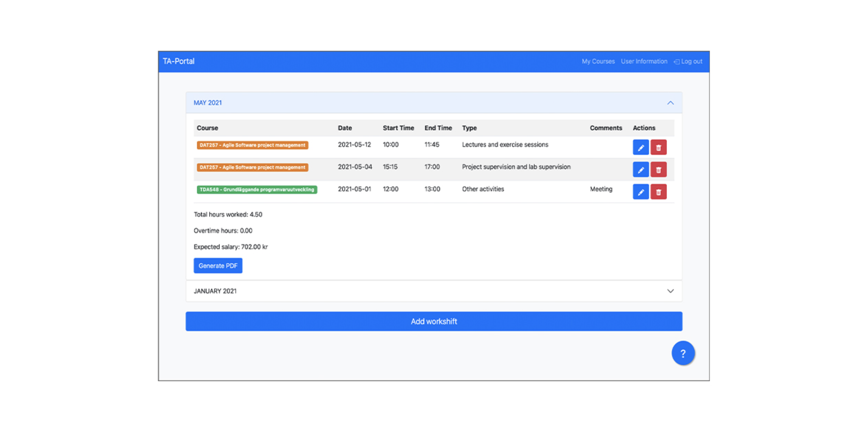Click the Generate PDF button
This screenshot has height=431, width=868.
click(x=218, y=266)
